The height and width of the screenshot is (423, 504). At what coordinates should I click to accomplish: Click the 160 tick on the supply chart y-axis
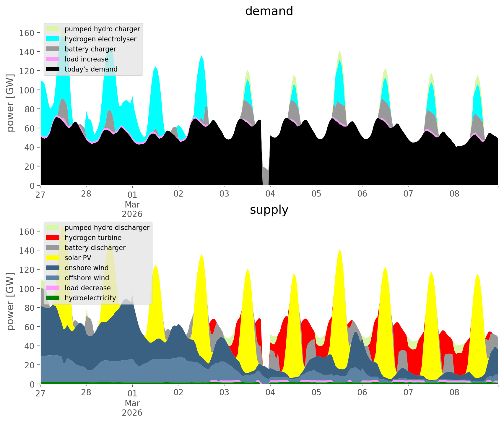(27, 231)
